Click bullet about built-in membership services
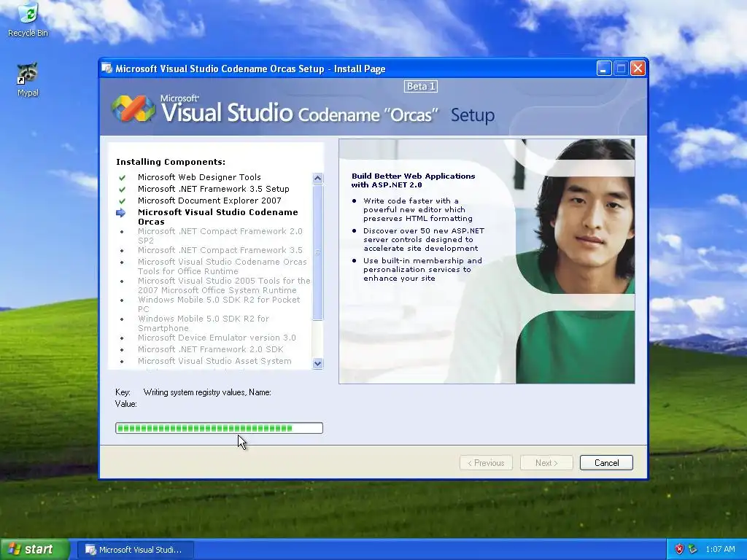 (x=422, y=270)
